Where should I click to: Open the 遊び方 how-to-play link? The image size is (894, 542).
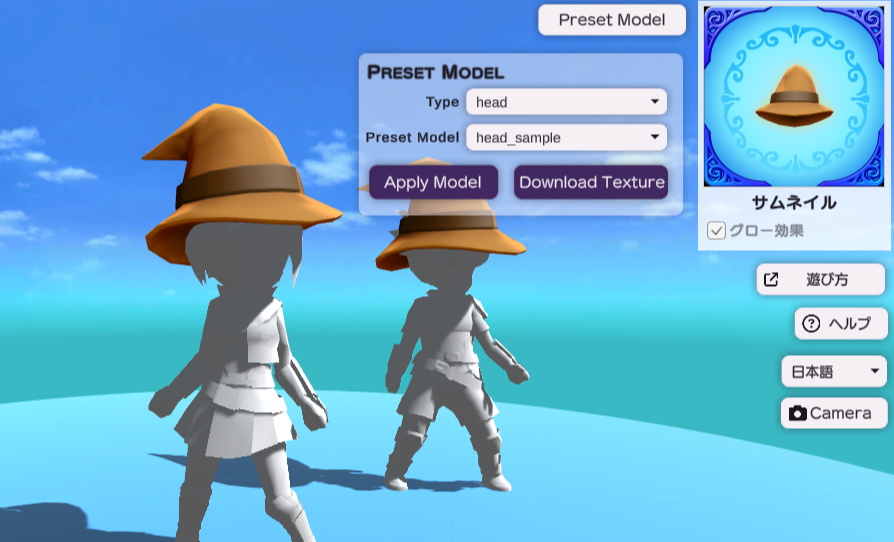click(x=826, y=280)
